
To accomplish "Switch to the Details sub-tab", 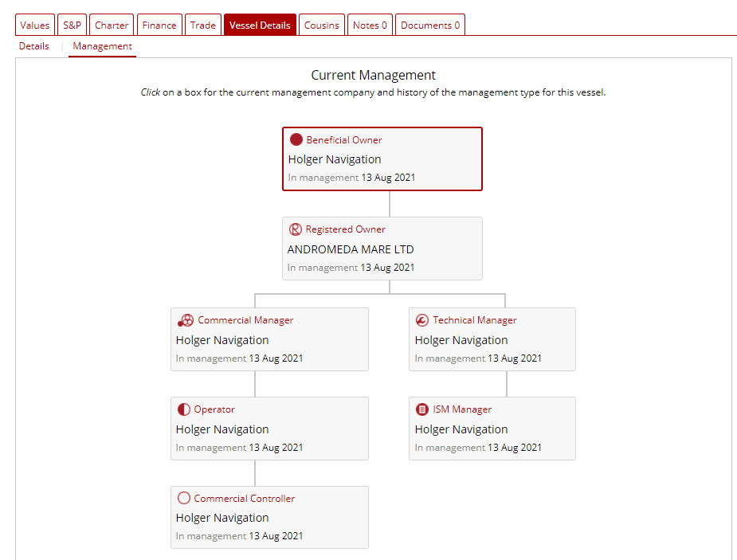I will click(x=33, y=46).
